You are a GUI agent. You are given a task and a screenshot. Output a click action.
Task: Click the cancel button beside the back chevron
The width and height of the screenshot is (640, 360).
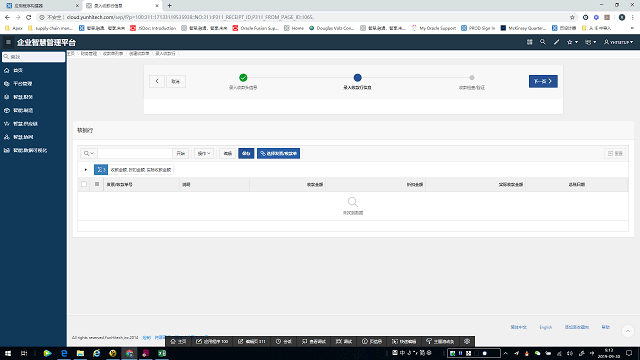(176, 81)
